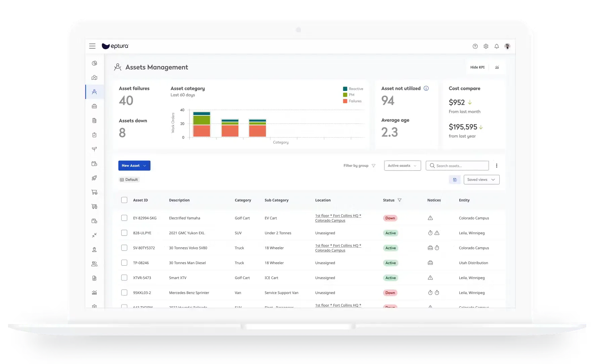The width and height of the screenshot is (597, 364).
Task: Sort by Entity column header
Action: [464, 200]
